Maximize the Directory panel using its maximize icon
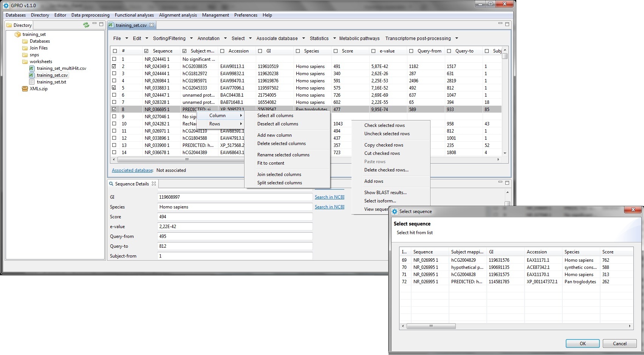 pyautogui.click(x=101, y=24)
